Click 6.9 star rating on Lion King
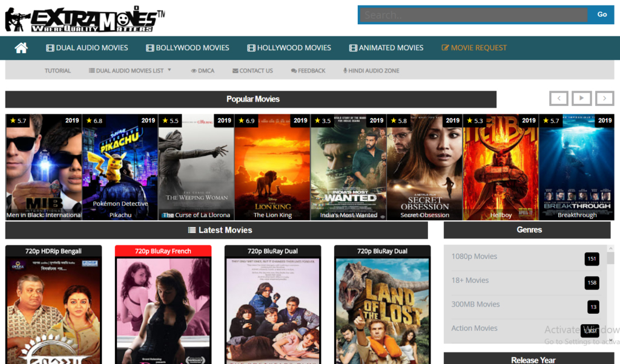620x364 pixels. (x=246, y=120)
